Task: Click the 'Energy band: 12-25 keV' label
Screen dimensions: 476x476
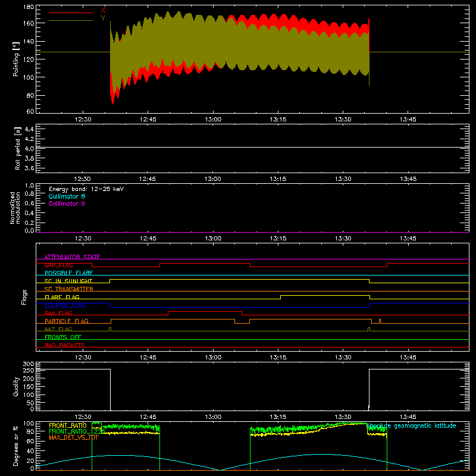Action: [86, 189]
